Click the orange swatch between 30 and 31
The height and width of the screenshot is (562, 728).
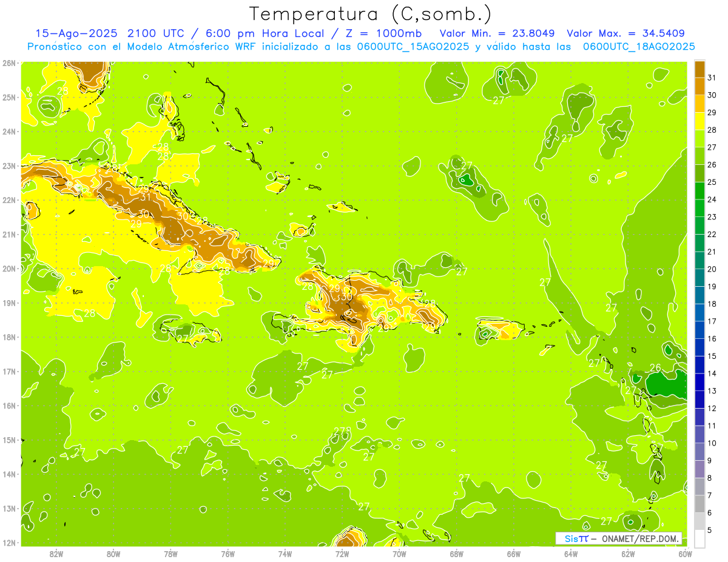[699, 86]
